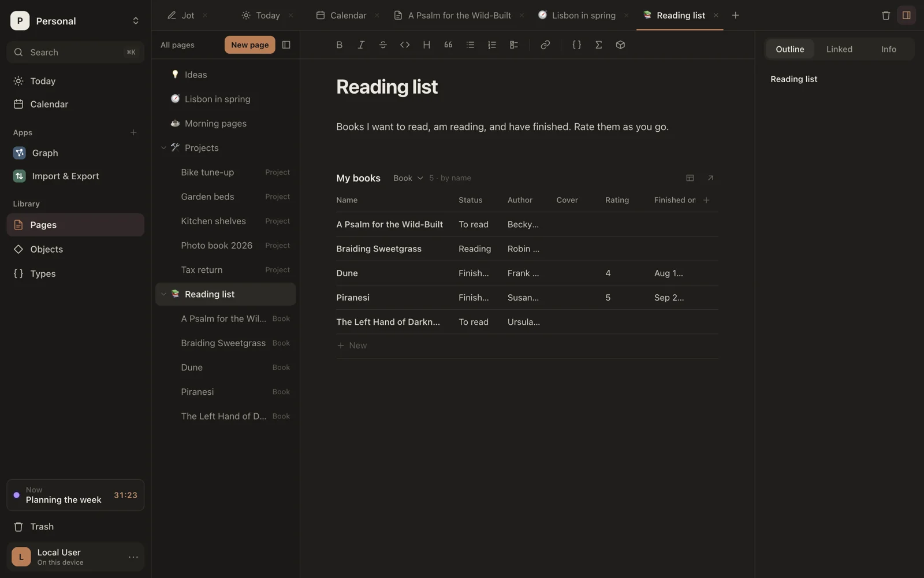Collapse the Projects tree group
The image size is (924, 578).
tap(163, 148)
